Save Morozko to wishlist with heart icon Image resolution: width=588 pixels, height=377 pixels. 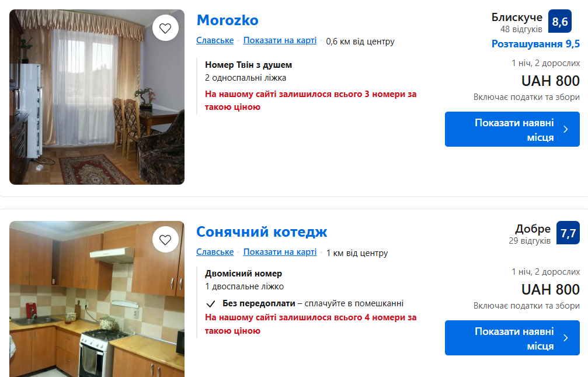pyautogui.click(x=165, y=28)
